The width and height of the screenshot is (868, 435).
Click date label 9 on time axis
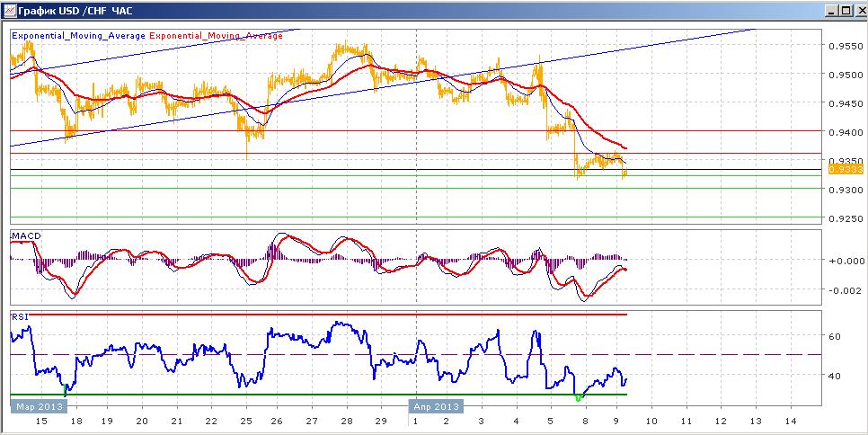tap(618, 422)
